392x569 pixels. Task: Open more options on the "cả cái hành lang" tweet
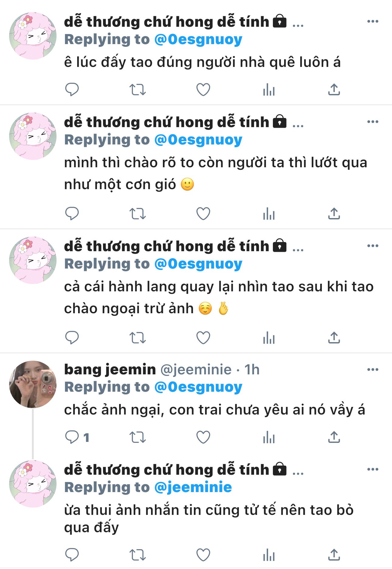(x=373, y=246)
